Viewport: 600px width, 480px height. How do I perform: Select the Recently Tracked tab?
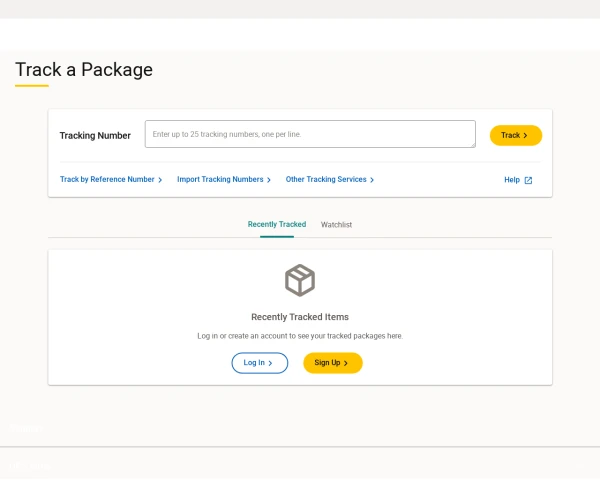point(277,224)
